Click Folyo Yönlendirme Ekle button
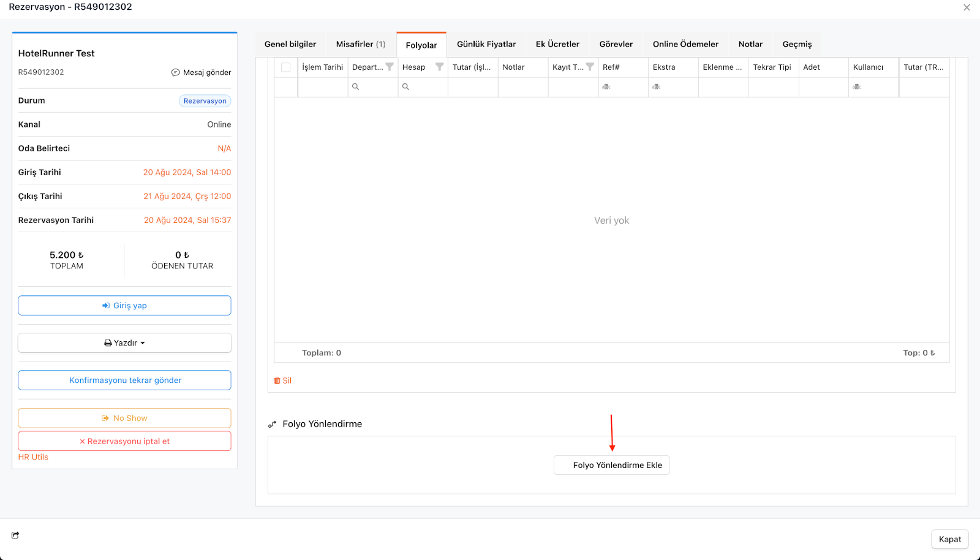 (x=612, y=465)
